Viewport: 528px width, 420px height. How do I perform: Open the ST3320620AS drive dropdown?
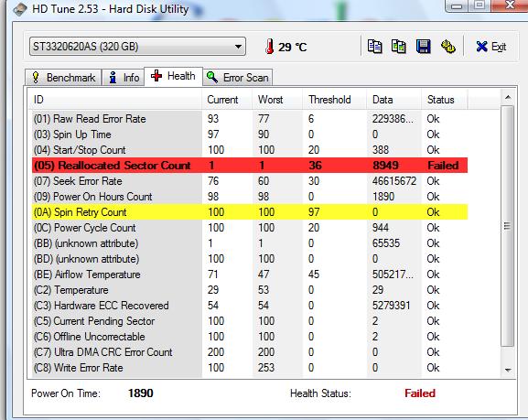(x=137, y=47)
